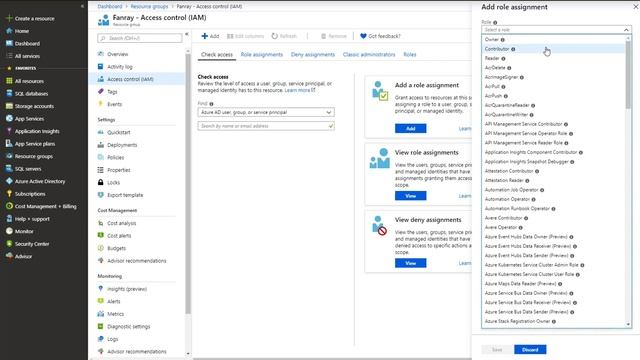Open All services list icon

coord(9,56)
